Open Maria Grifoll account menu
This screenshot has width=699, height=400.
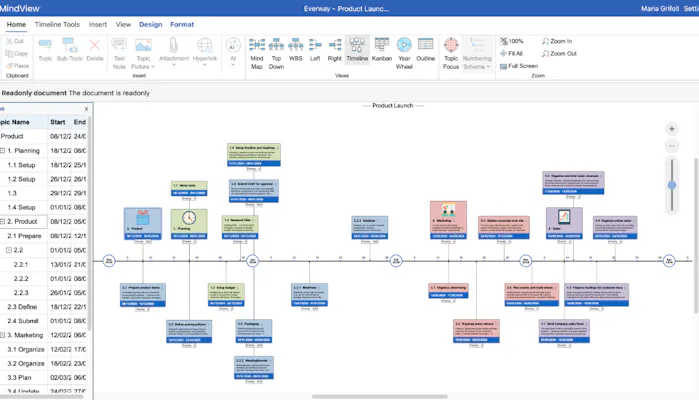(659, 8)
